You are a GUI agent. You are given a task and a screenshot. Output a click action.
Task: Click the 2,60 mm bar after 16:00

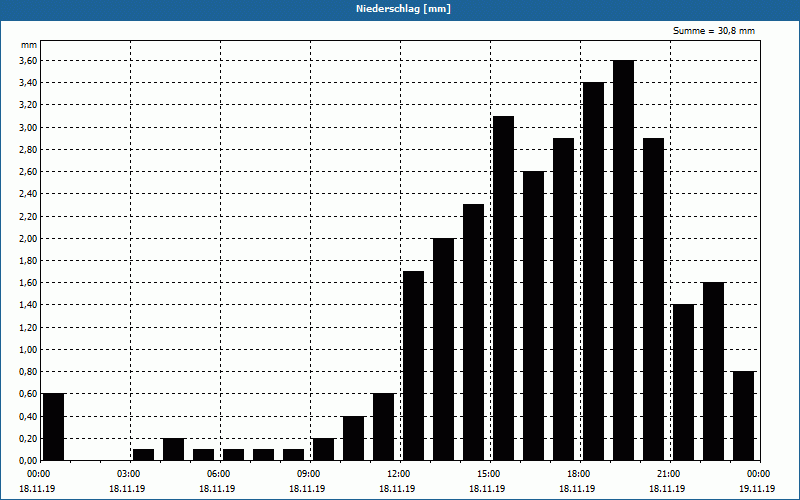pos(534,316)
